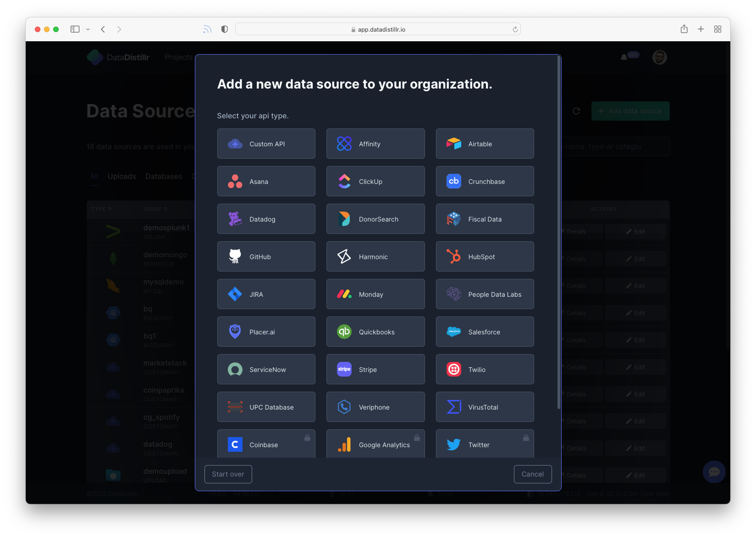Pick the Airtable logo icon
The height and width of the screenshot is (538, 756).
(454, 144)
